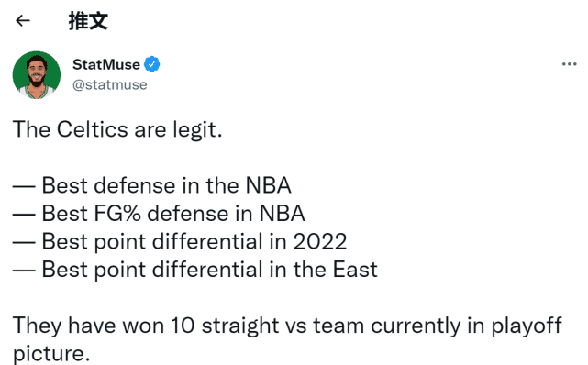Screen dimensions: 588x365
Task: Click the final word 'picture.'
Action: pos(51,354)
